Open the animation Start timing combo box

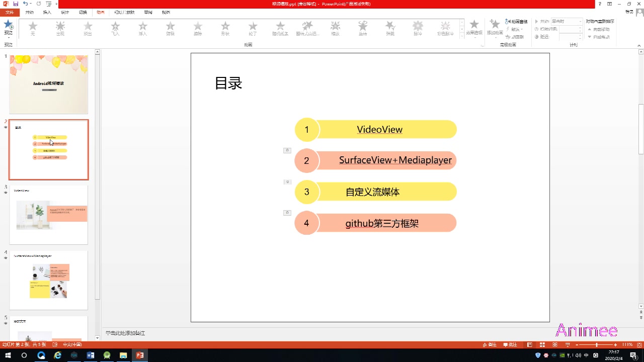point(566,22)
